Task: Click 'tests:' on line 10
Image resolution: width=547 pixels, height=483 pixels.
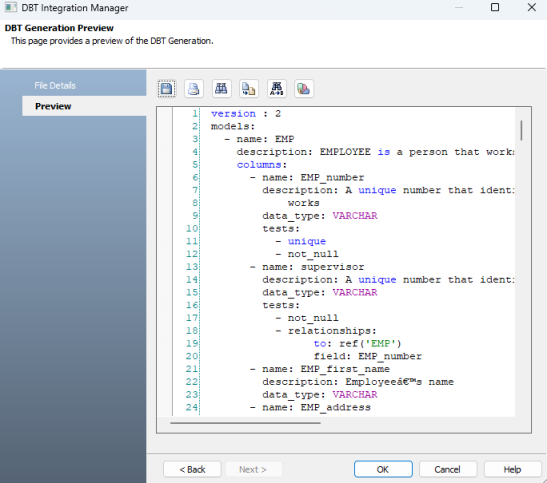Action: 281,228
